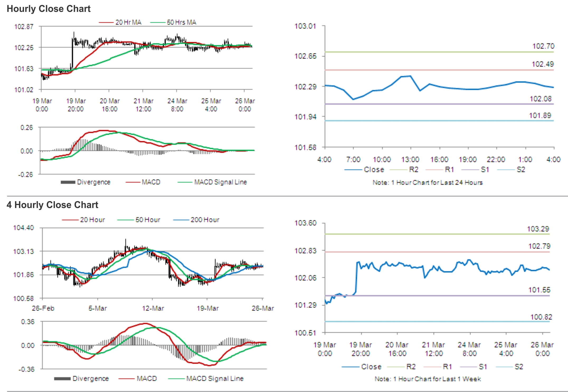Click the 102.25 y-axis label on hourly chart
Viewport: 568px width, 392px height.
(x=24, y=48)
